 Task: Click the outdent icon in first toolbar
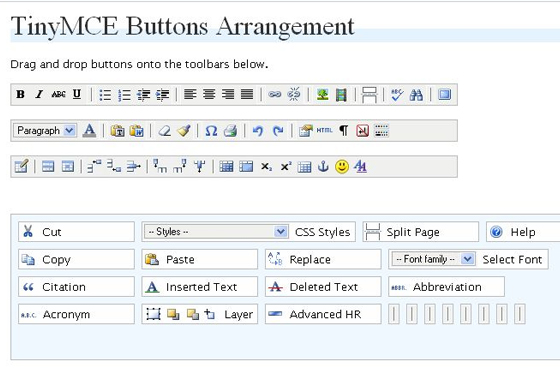144,95
